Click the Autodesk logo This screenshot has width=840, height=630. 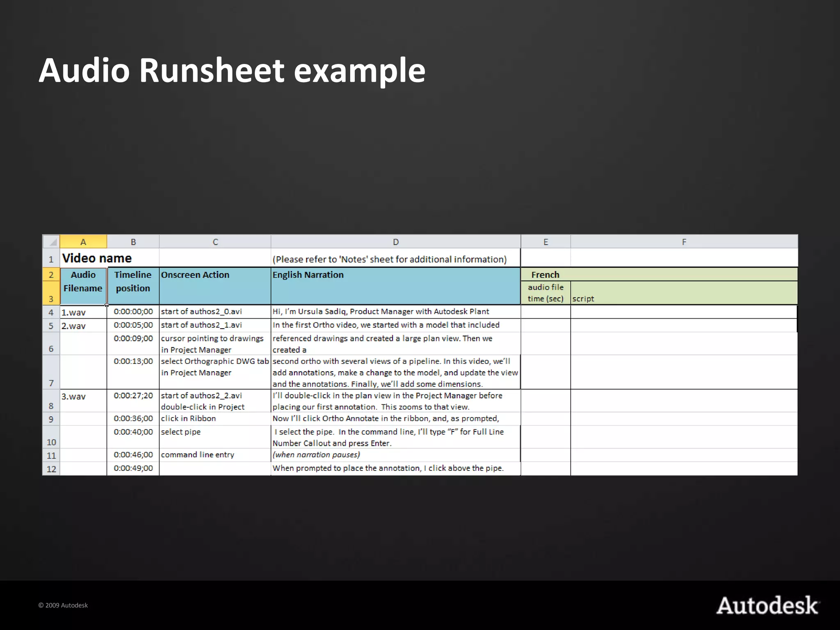coord(767,605)
